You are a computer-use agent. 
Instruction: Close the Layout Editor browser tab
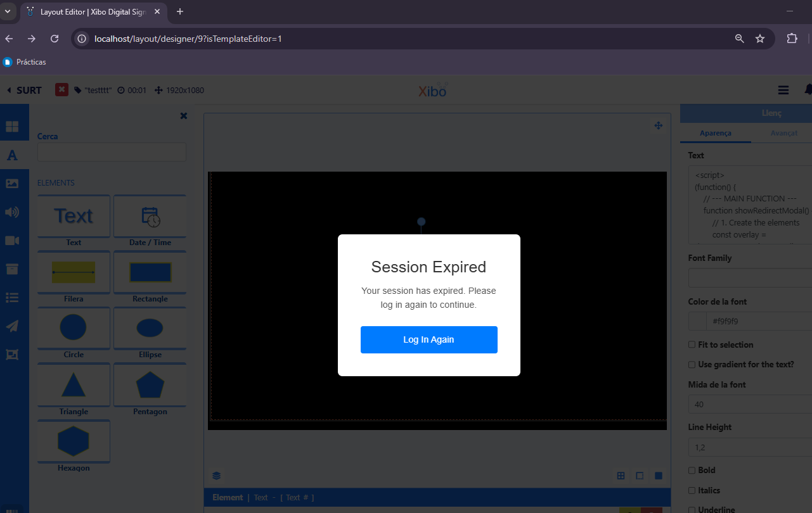point(158,11)
